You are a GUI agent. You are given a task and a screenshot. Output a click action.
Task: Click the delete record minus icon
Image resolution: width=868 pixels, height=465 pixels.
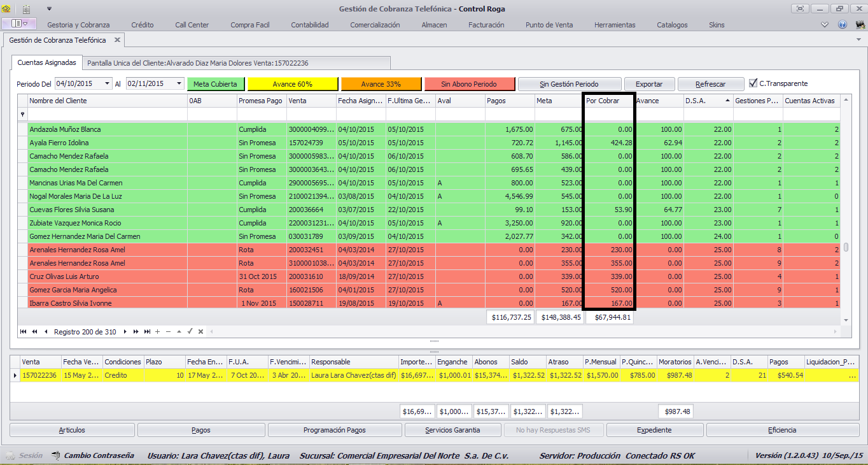click(x=169, y=332)
